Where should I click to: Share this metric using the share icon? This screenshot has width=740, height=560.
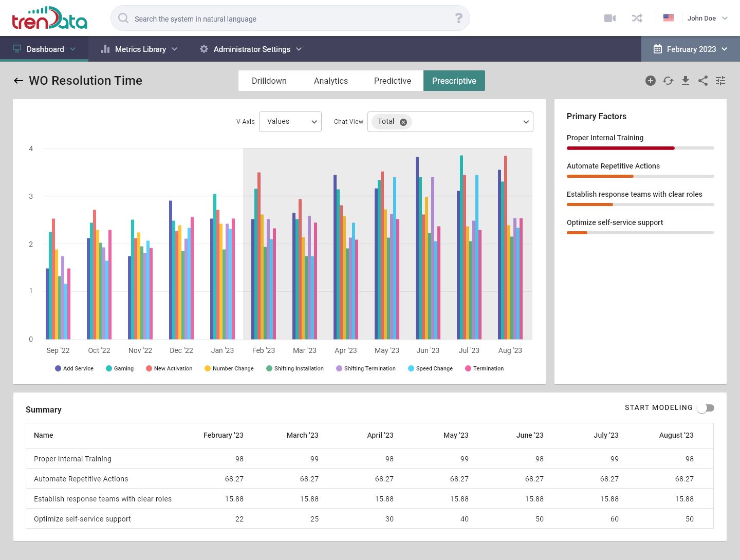pyautogui.click(x=703, y=81)
